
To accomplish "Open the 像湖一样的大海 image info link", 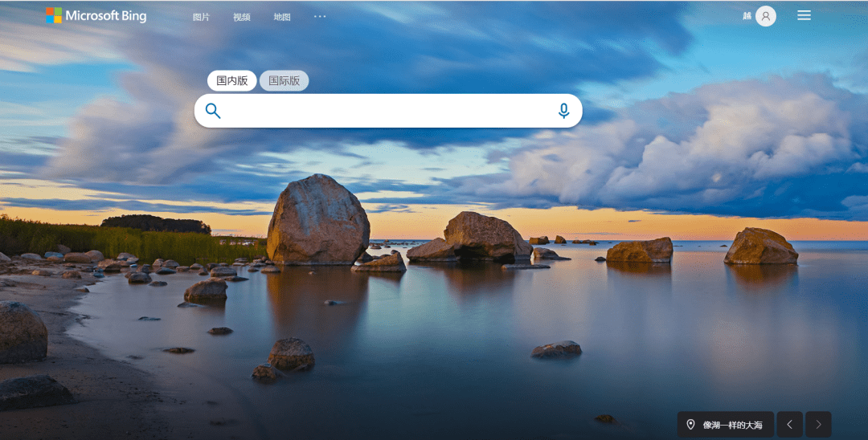I will click(732, 425).
